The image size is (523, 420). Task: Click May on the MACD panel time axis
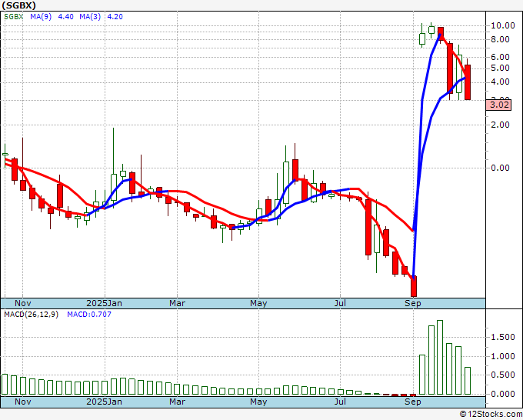(x=258, y=402)
